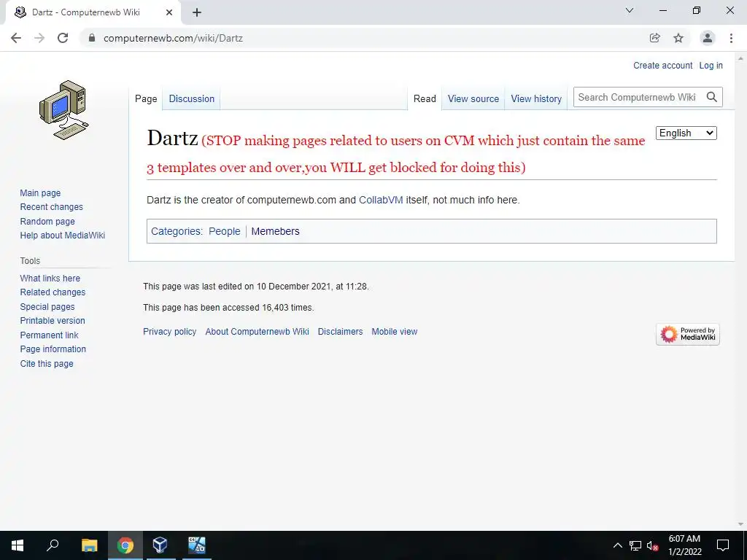The width and height of the screenshot is (747, 560).
Task: Close the Dartz - Computernewb Wiki tab
Action: pyautogui.click(x=169, y=12)
